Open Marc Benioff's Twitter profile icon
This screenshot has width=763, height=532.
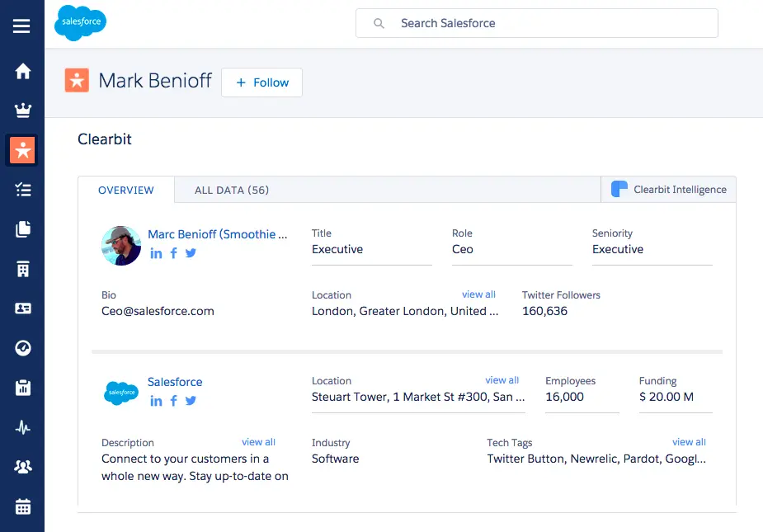pyautogui.click(x=191, y=253)
